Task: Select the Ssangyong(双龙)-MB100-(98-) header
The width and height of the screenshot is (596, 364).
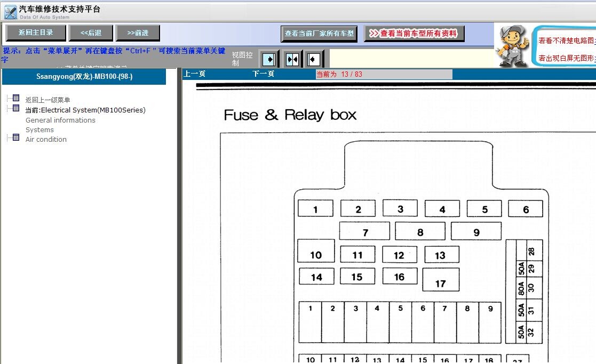Action: pyautogui.click(x=84, y=76)
